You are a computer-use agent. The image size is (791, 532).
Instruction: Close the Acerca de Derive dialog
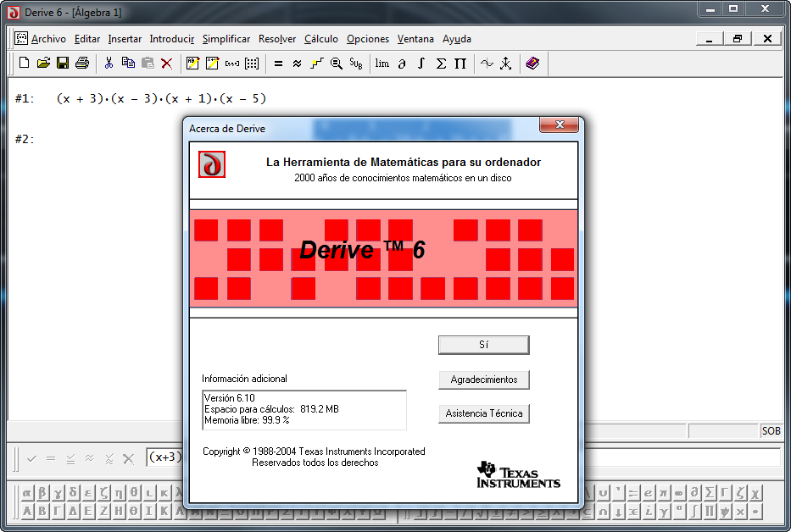(x=560, y=125)
